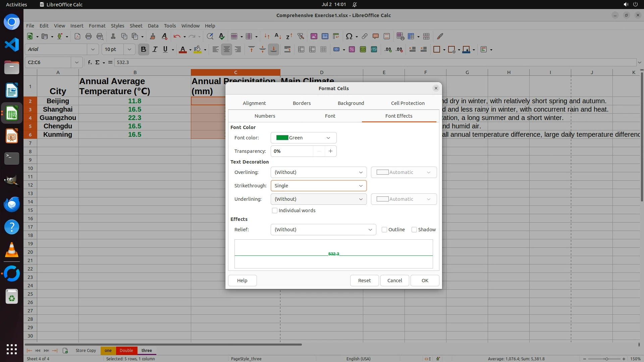Open the Green font color picker
Screen dimensions: 644x362
coord(303,138)
